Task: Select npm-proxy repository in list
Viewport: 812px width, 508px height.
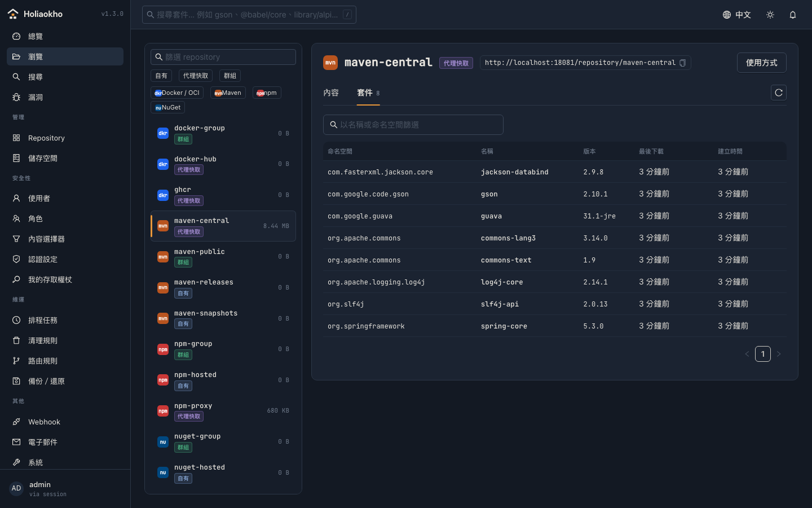Action: pos(223,411)
